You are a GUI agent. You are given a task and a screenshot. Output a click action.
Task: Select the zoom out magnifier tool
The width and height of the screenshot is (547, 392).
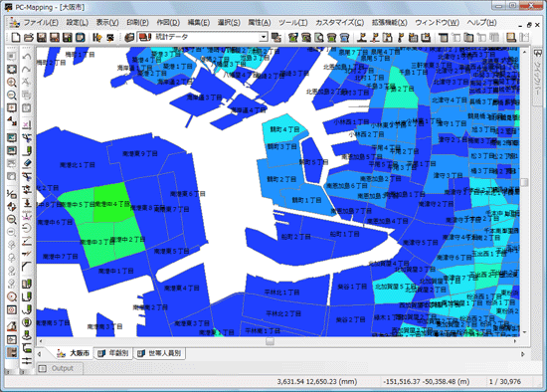click(x=12, y=96)
